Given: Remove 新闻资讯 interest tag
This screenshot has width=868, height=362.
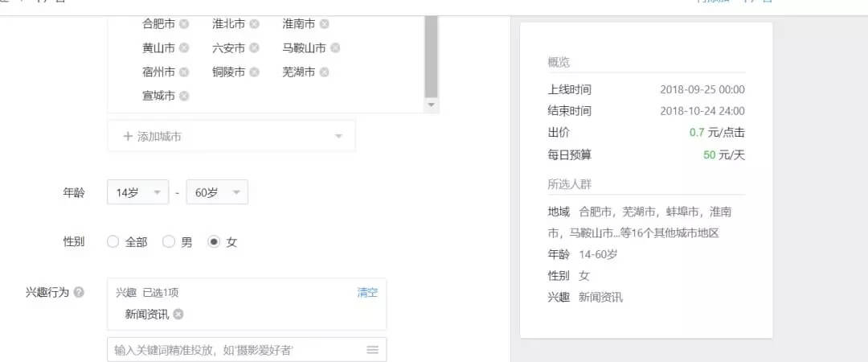Looking at the screenshot, I should pos(178,315).
